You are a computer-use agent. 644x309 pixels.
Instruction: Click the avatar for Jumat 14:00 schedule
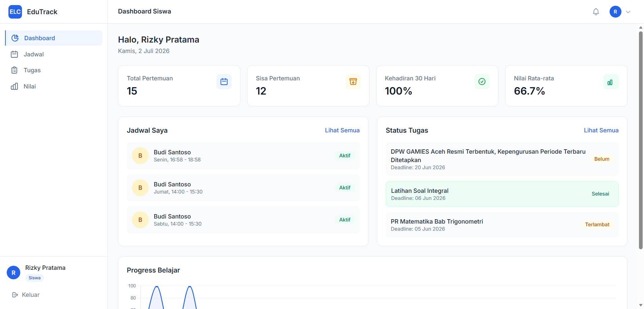[x=140, y=188]
